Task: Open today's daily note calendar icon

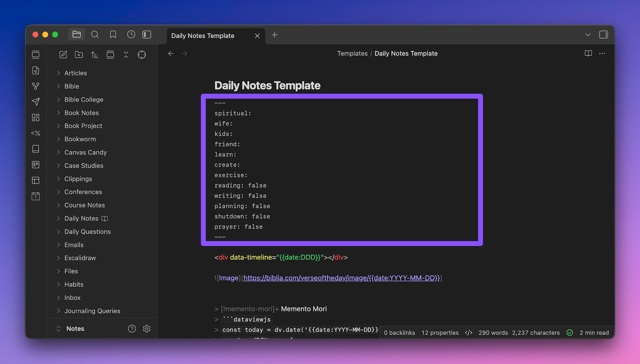Action: click(x=36, y=196)
